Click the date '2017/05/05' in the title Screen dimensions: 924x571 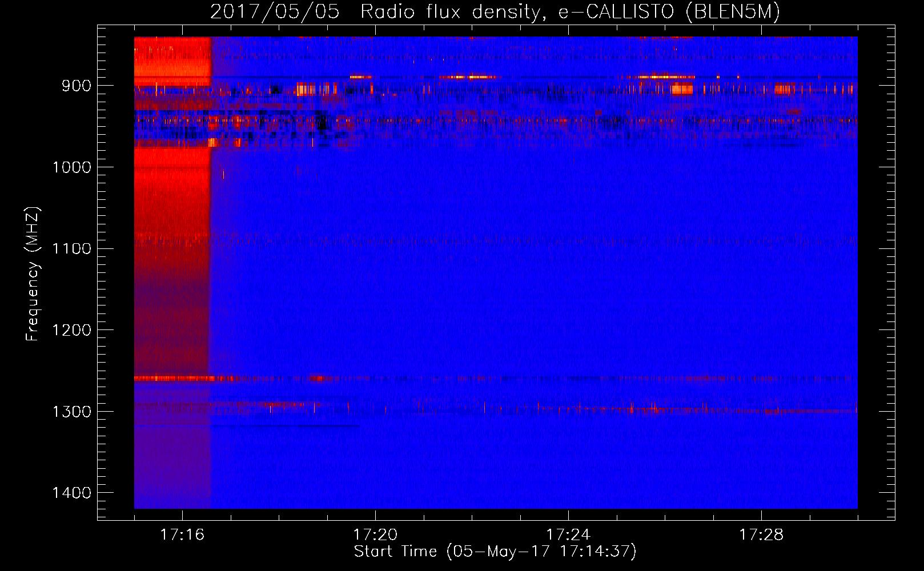275,12
